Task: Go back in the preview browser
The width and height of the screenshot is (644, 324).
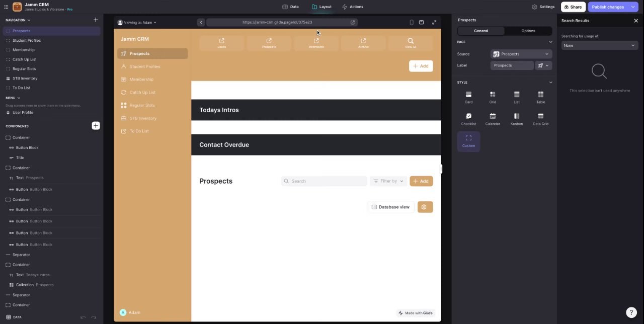Action: 201,22
